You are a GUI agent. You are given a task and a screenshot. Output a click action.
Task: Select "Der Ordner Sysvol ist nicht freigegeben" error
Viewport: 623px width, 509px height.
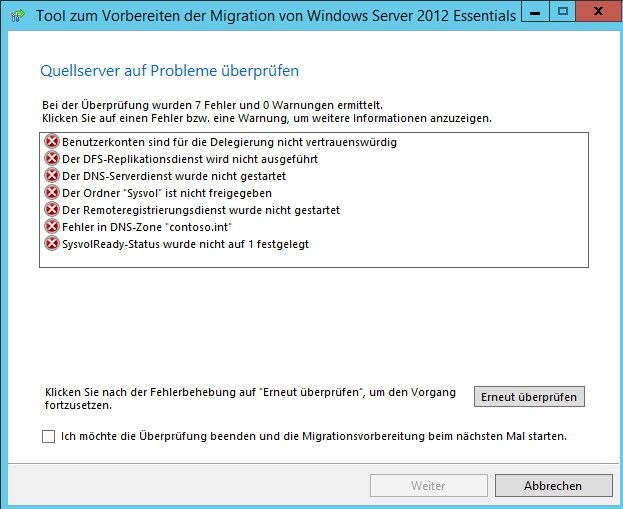pyautogui.click(x=166, y=193)
